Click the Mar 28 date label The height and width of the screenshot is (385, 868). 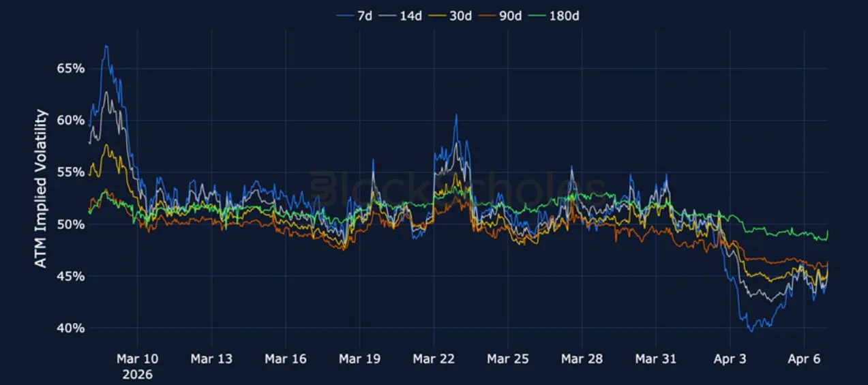tap(582, 359)
